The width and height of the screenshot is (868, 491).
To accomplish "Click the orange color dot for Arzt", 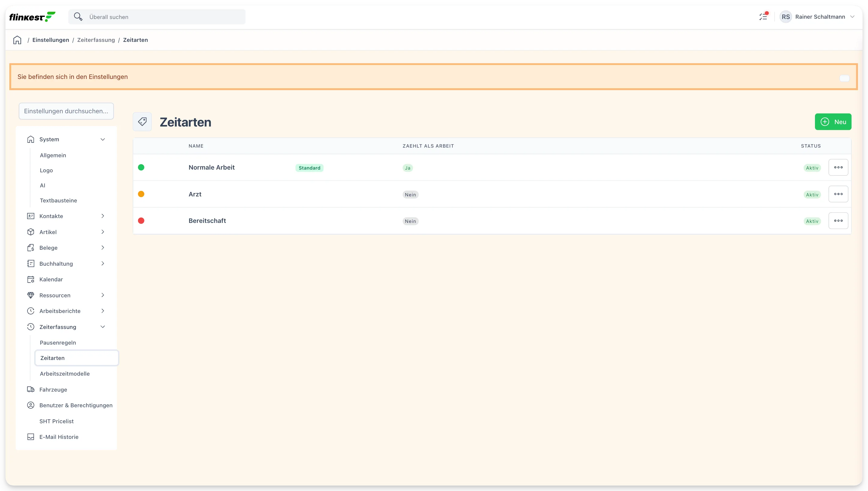I will [x=141, y=194].
